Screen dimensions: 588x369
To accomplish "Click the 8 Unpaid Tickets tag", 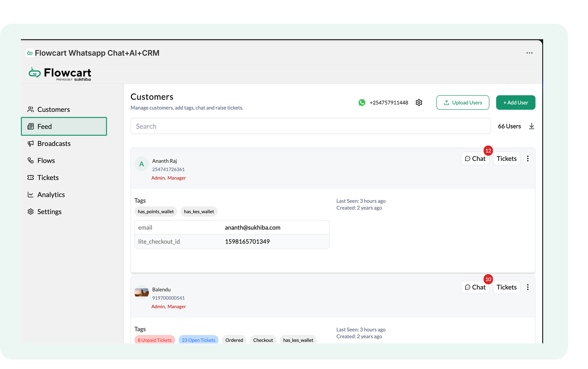I will point(155,340).
